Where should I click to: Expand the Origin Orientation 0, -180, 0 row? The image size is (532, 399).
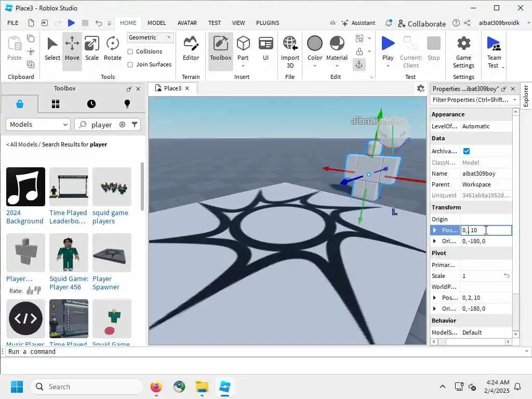[435, 241]
